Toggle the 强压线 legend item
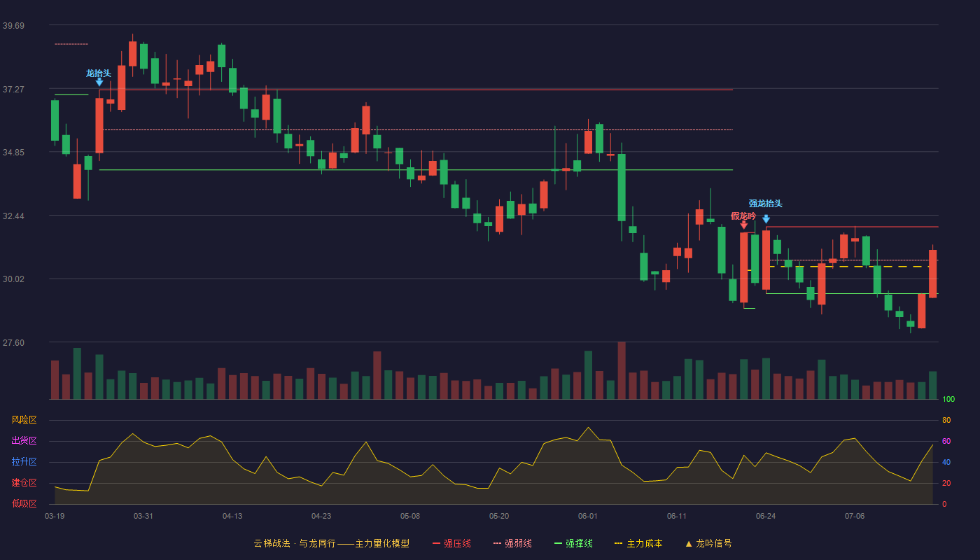 coord(451,543)
